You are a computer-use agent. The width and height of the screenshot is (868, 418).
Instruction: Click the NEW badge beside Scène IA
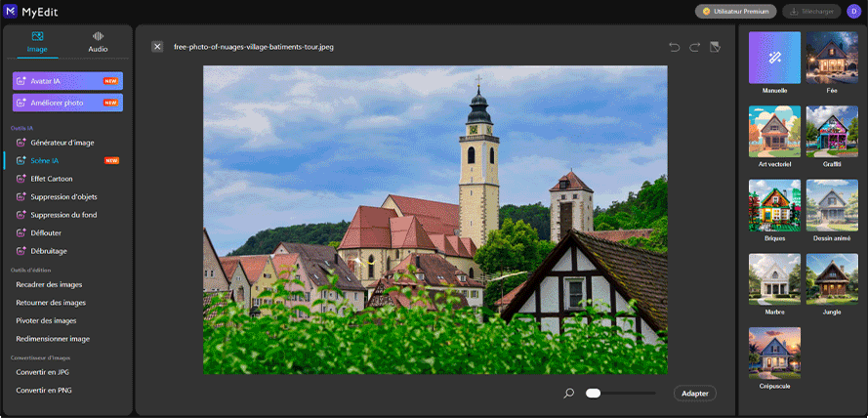(112, 160)
